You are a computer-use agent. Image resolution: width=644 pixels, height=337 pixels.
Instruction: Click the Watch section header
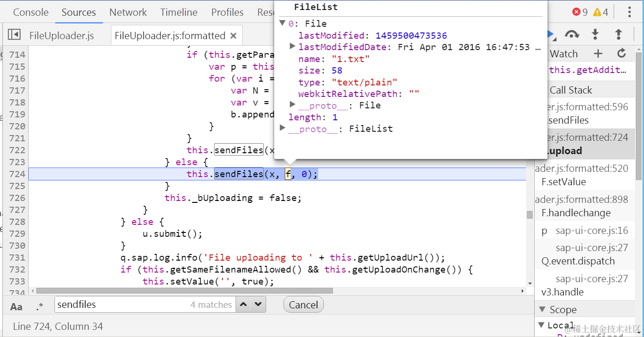564,53
